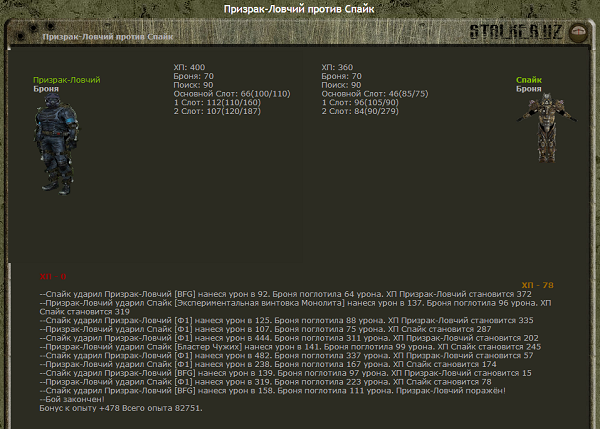600x429 pixels.
Task: Click Призрак-Ловчий's armored character image
Action: (x=56, y=142)
